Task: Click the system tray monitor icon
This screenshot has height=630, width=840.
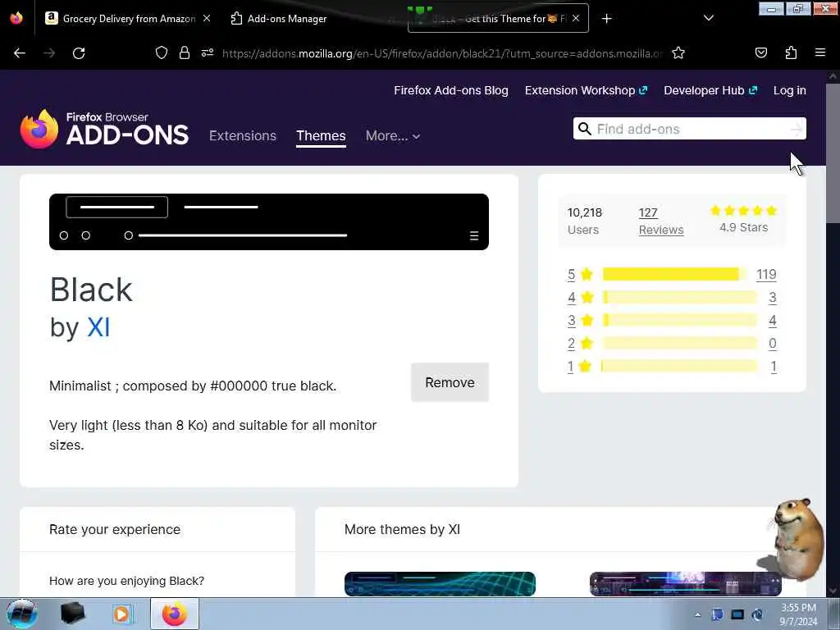Action: coord(737,614)
